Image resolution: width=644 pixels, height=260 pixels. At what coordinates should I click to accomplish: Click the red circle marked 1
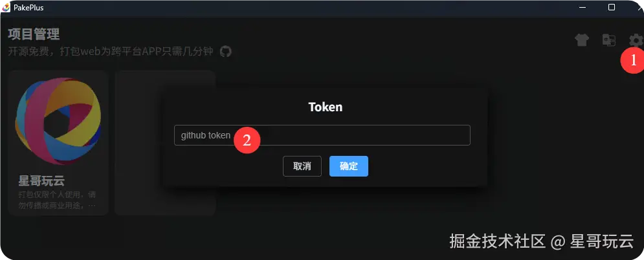pyautogui.click(x=632, y=60)
